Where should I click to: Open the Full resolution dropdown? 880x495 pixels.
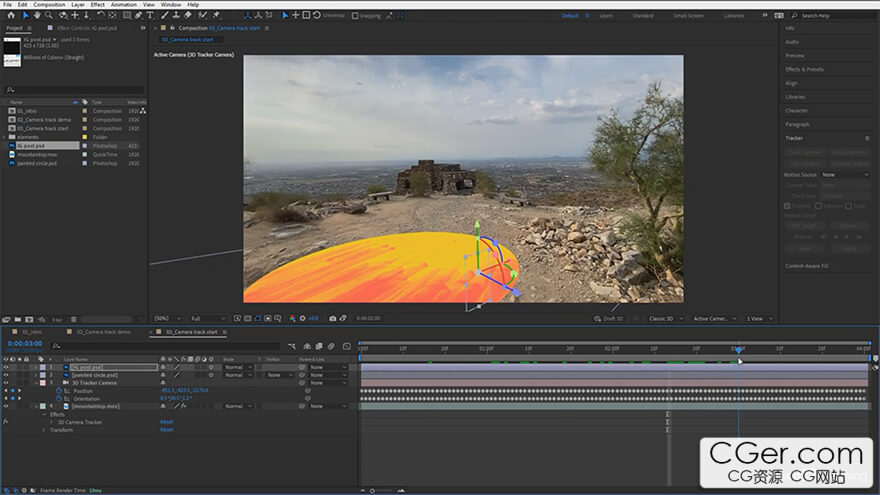pos(208,318)
